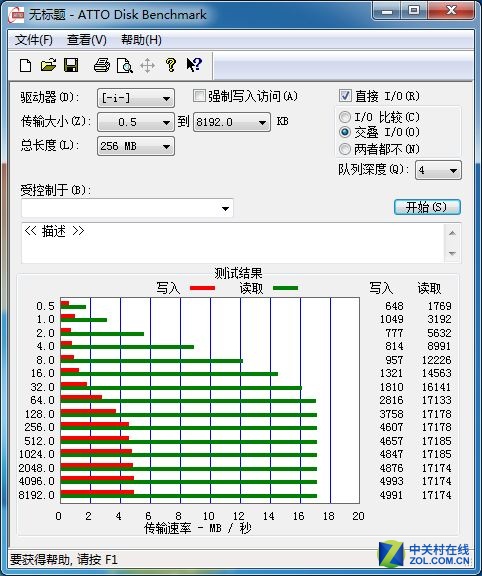Click the red write bar for 4096.0

coord(97,478)
